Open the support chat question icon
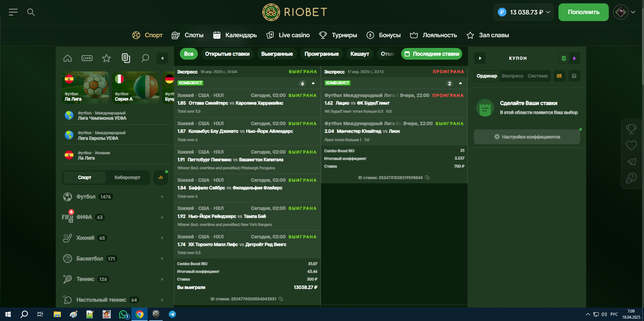Screen dimensions: 644x321 click(x=631, y=178)
